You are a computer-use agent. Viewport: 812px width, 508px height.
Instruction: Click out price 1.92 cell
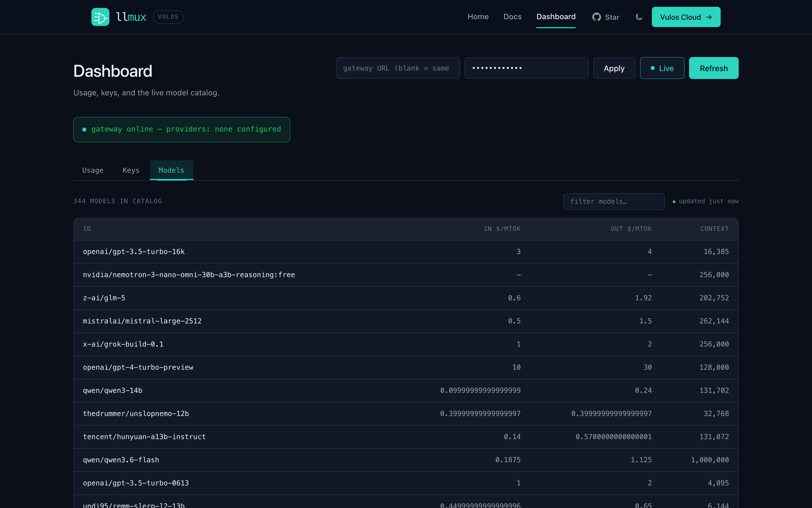pyautogui.click(x=643, y=298)
